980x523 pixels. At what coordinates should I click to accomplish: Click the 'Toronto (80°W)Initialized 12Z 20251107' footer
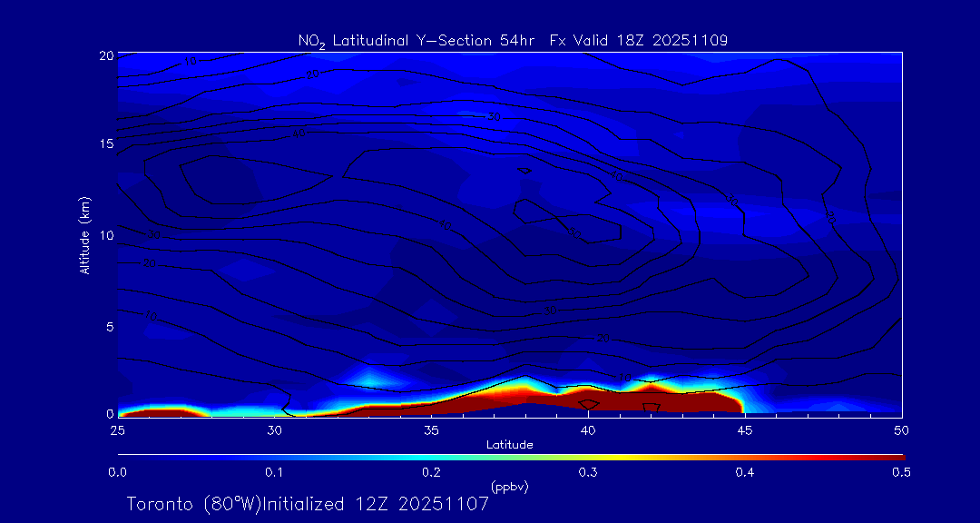(x=309, y=504)
